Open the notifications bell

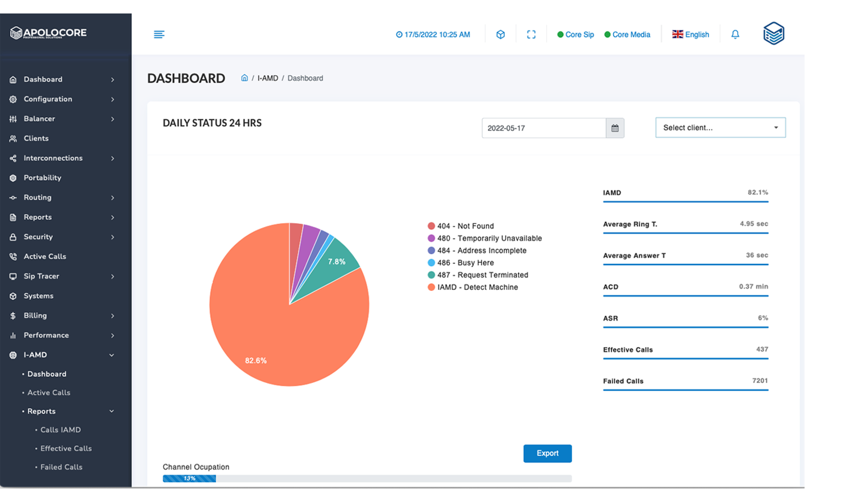[x=735, y=35]
